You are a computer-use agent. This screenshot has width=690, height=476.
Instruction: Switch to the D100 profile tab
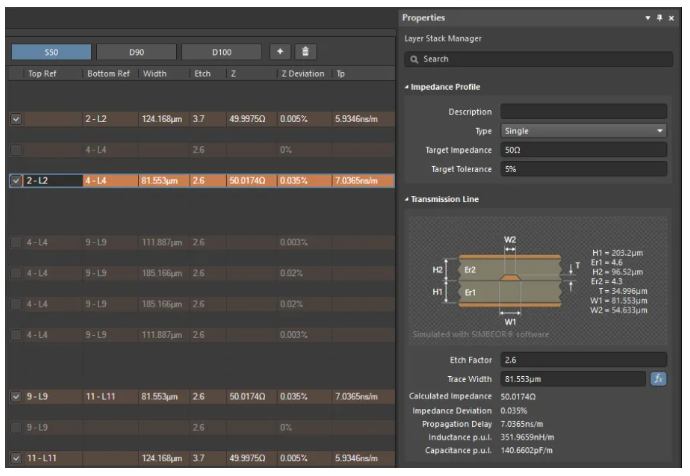coord(221,51)
